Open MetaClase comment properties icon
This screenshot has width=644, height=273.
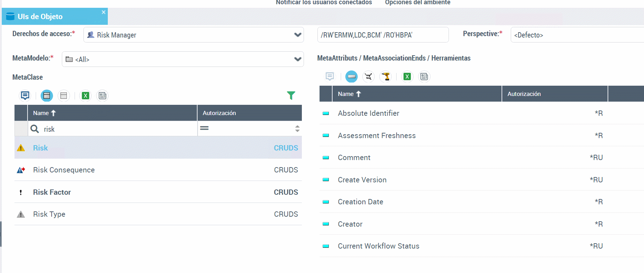coord(25,96)
